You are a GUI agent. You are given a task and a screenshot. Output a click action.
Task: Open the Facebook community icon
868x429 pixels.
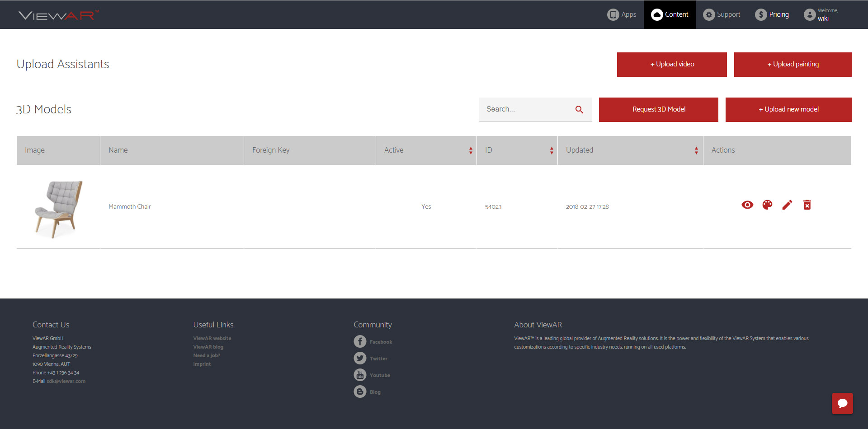[x=360, y=341]
